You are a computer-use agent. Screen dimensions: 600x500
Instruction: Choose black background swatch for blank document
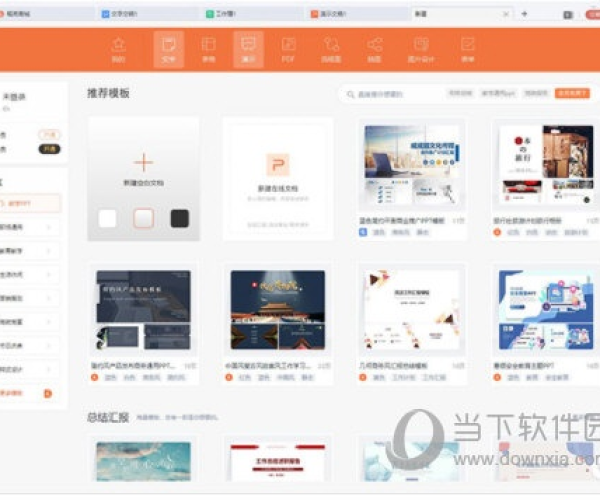(x=179, y=218)
